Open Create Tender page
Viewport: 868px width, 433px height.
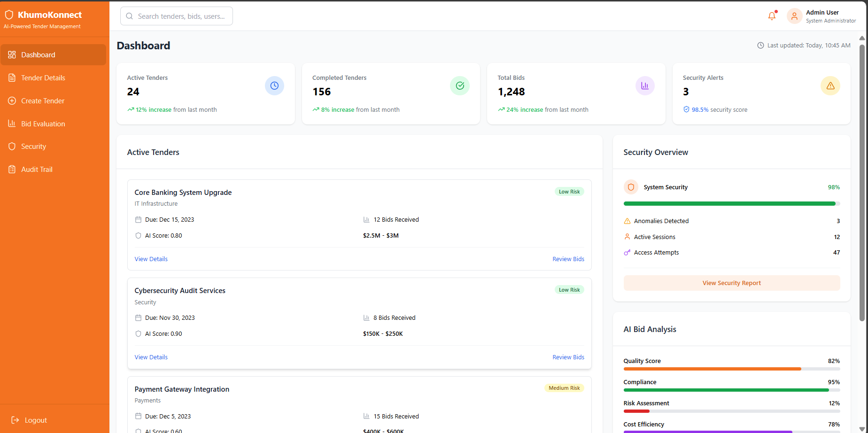(x=53, y=101)
